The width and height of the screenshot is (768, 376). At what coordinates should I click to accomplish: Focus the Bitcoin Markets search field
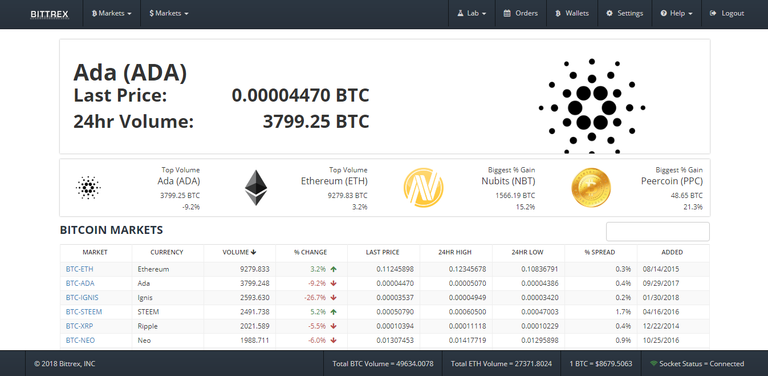(658, 232)
